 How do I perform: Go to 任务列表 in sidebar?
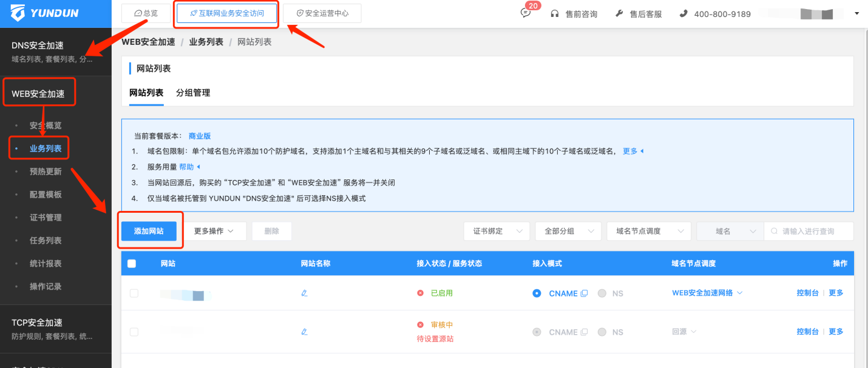(x=46, y=241)
